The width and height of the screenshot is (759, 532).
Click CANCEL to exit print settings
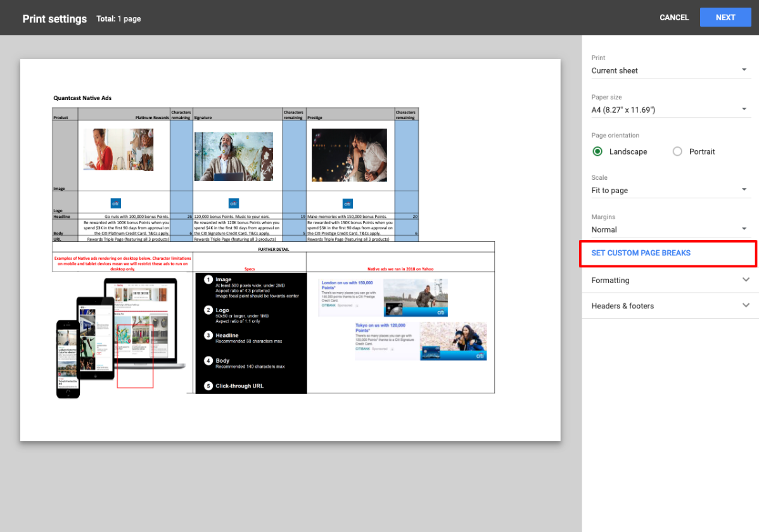[x=673, y=18]
